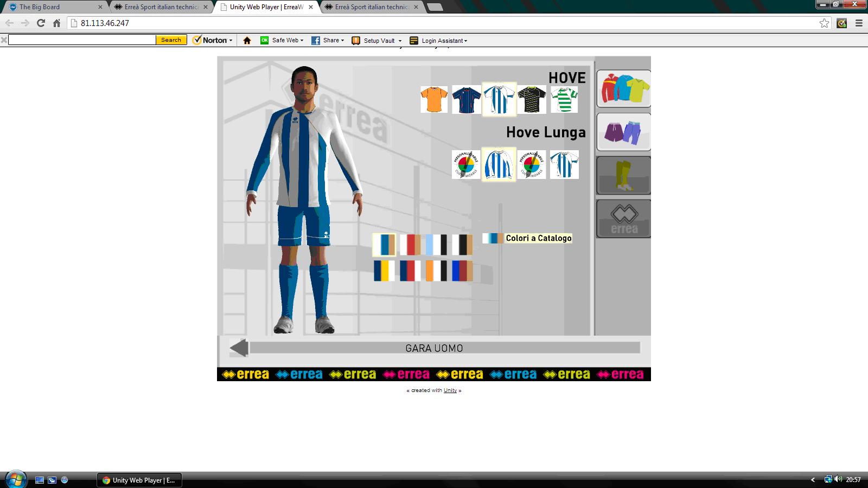Click the Colori a Catalogo label

point(539,238)
